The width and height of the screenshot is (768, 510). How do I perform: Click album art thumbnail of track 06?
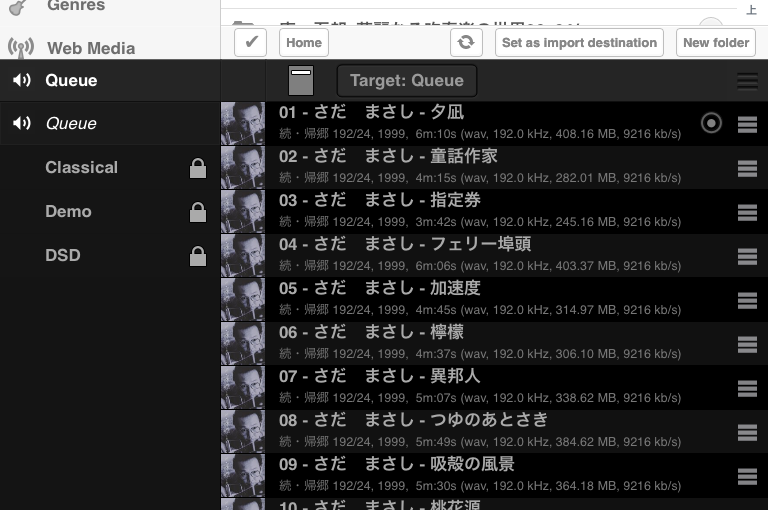(243, 343)
